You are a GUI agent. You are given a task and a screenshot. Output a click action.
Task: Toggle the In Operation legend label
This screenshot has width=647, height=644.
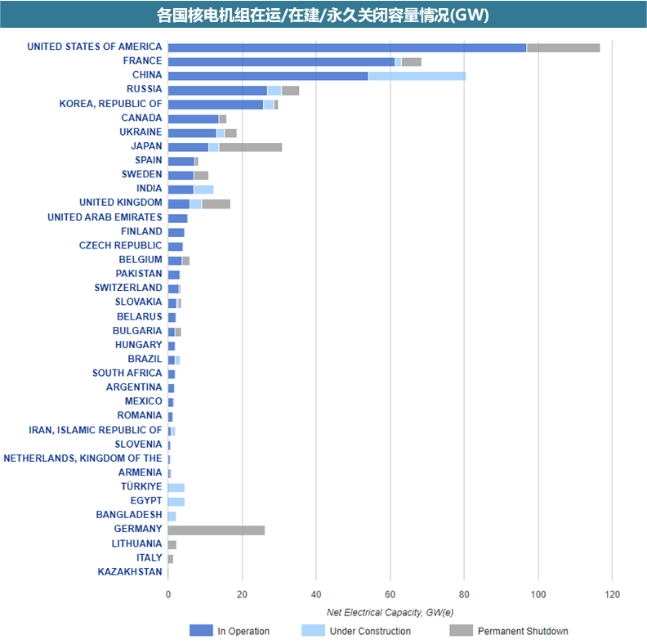coord(243,631)
